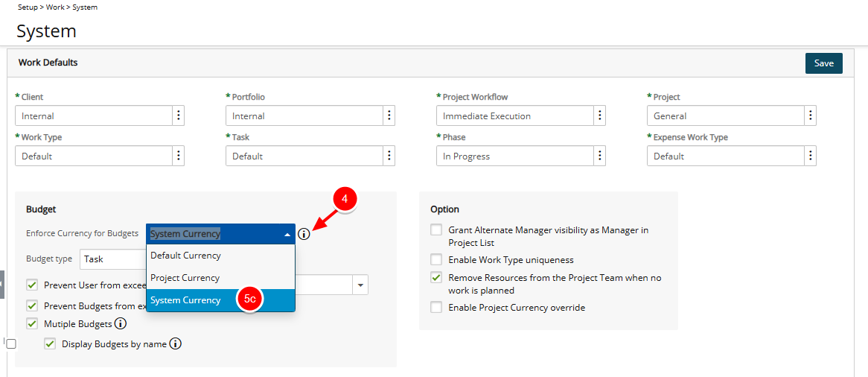Click the Expense Work Type field
Screen dimensions: 868x377
726,156
